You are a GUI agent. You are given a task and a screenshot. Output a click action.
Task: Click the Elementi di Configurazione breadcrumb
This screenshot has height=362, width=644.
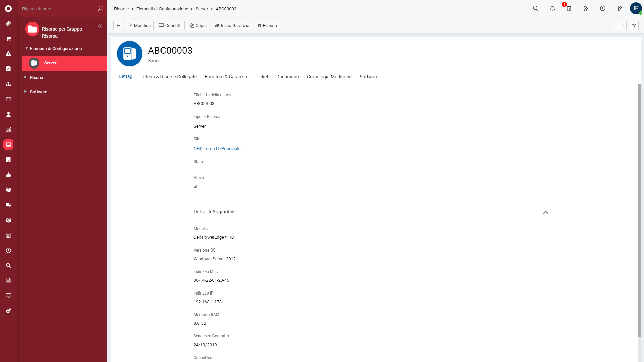[x=162, y=9]
